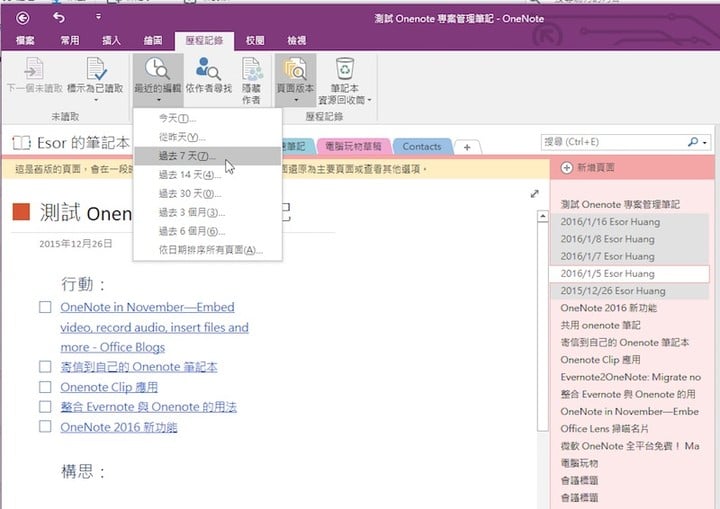This screenshot has height=509, width=720.
Task: Open link 整合 Evernote 與 Onenote 的用法
Action: click(148, 407)
